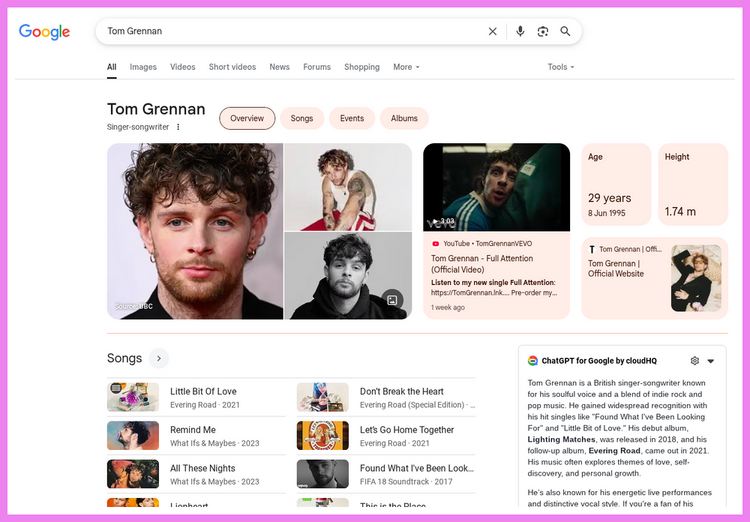Open the three-dot menu beside Singer-songwriter

178,127
